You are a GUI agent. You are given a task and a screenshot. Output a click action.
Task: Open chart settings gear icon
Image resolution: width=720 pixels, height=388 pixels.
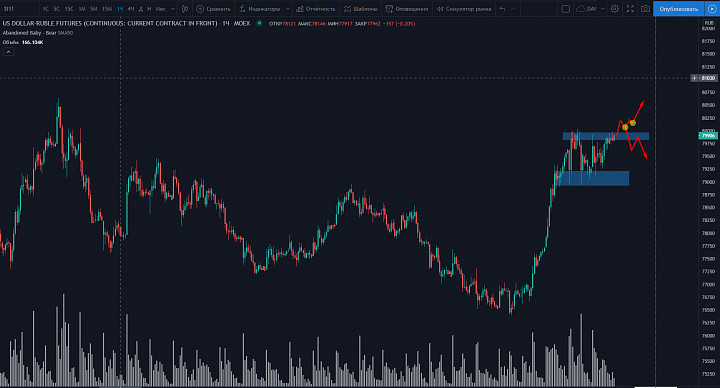[614, 9]
